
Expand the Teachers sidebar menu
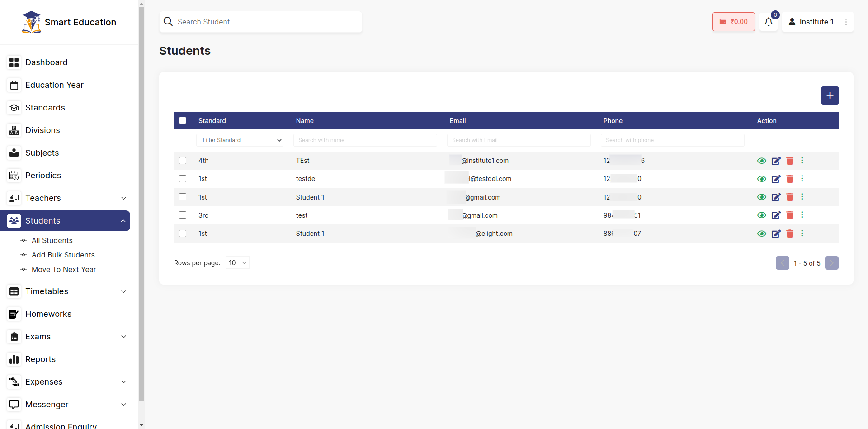[68, 198]
